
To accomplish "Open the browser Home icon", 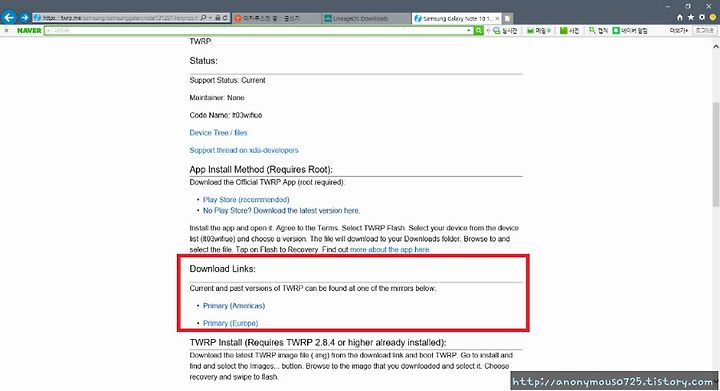I will coord(680,17).
